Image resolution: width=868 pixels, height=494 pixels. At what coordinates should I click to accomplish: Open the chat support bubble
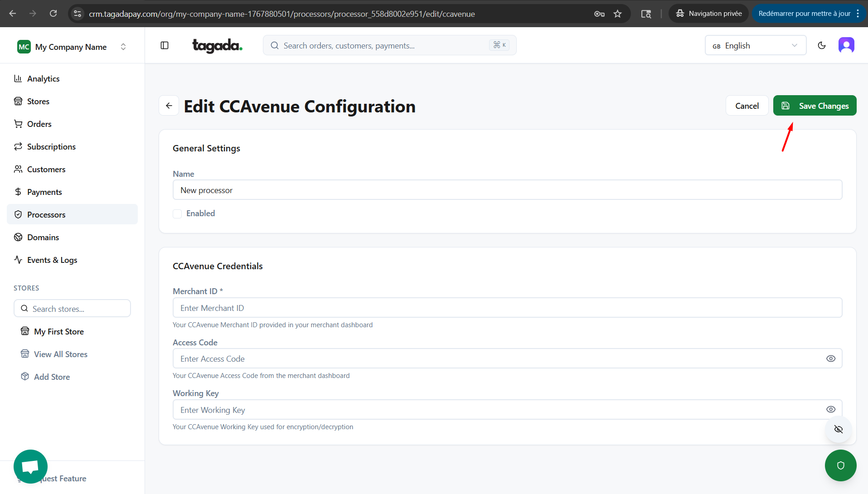[30, 466]
